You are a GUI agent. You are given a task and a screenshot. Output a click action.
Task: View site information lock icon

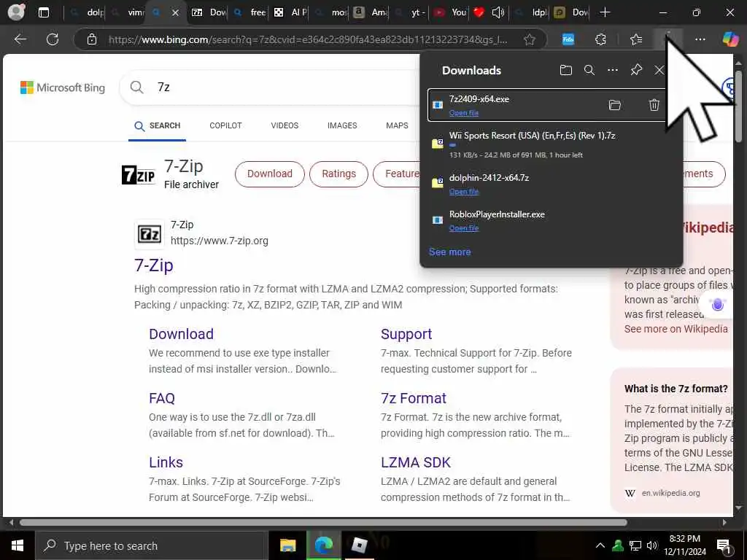[91, 39]
